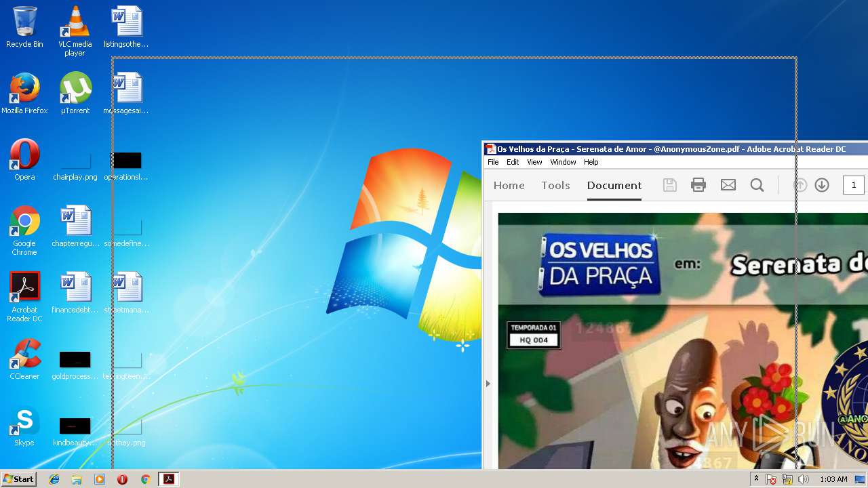The width and height of the screenshot is (868, 488).
Task: Select the Recycle Bin desktop icon
Action: 24,27
